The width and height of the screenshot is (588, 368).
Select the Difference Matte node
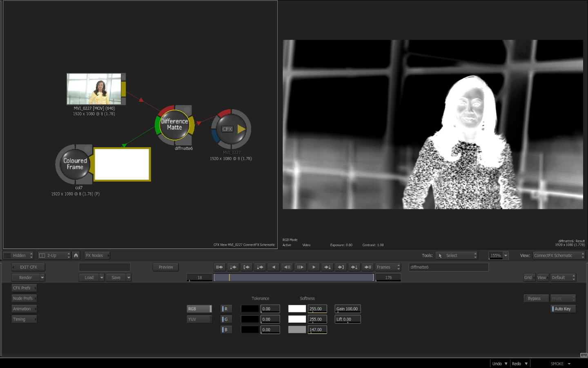pyautogui.click(x=174, y=125)
